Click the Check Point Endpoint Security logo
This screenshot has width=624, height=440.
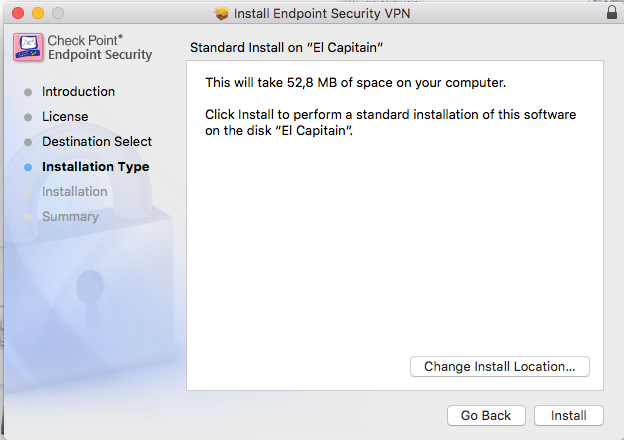(x=28, y=47)
